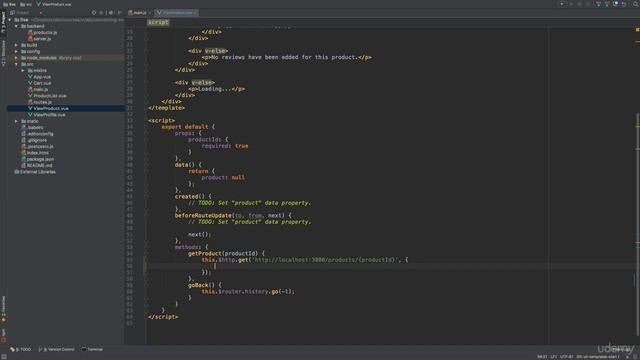Open package.json in the project tree
The height and width of the screenshot is (360, 640).
pyautogui.click(x=37, y=159)
